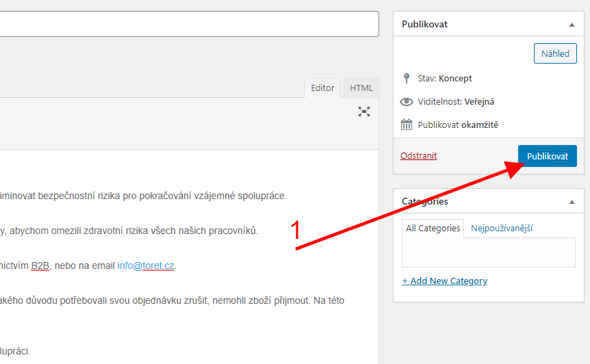Click the empty categories list box

coord(489,252)
